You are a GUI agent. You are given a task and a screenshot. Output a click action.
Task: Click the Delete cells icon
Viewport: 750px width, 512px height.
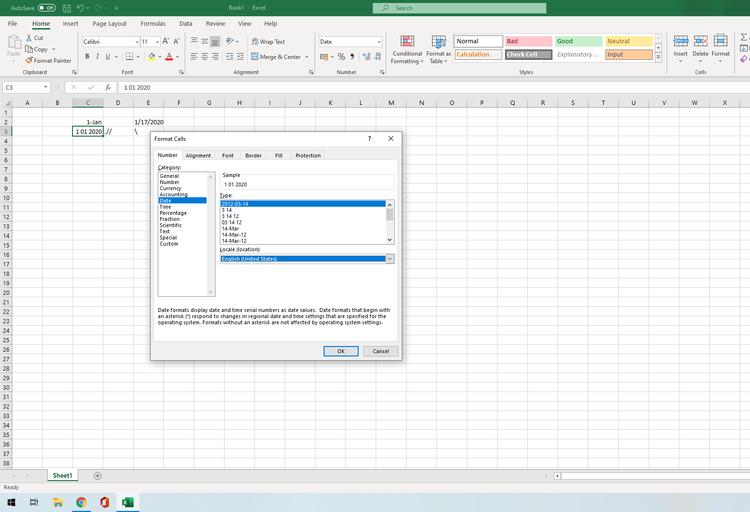(700, 42)
